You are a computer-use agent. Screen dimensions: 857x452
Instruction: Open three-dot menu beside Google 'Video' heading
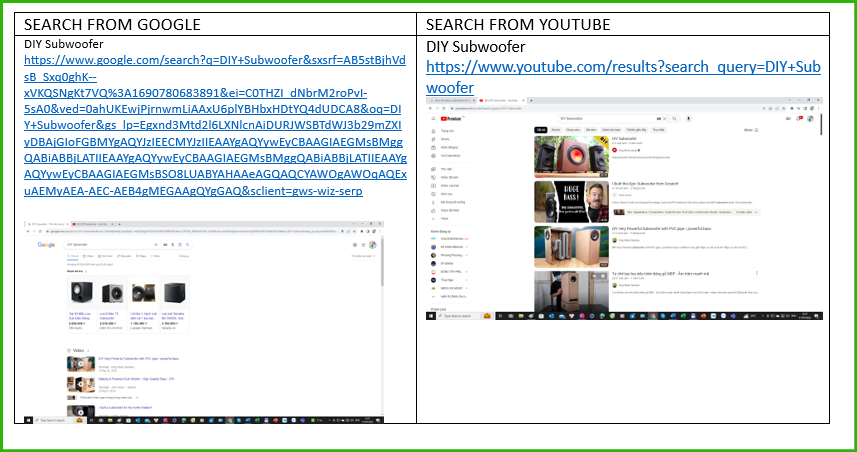88,350
